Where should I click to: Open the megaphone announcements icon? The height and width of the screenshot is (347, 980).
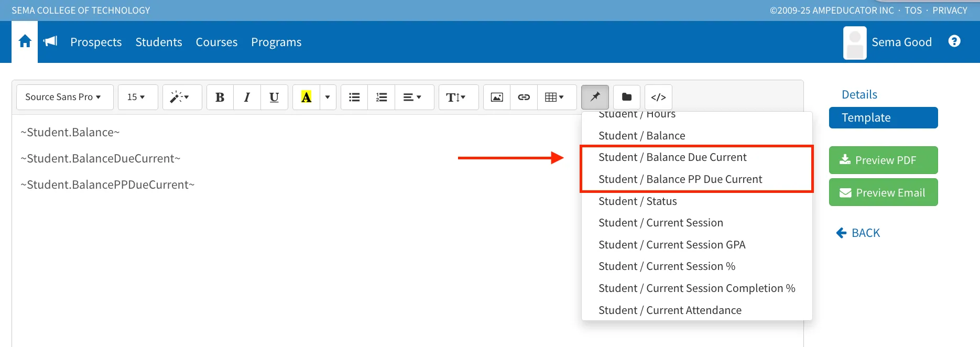(50, 41)
